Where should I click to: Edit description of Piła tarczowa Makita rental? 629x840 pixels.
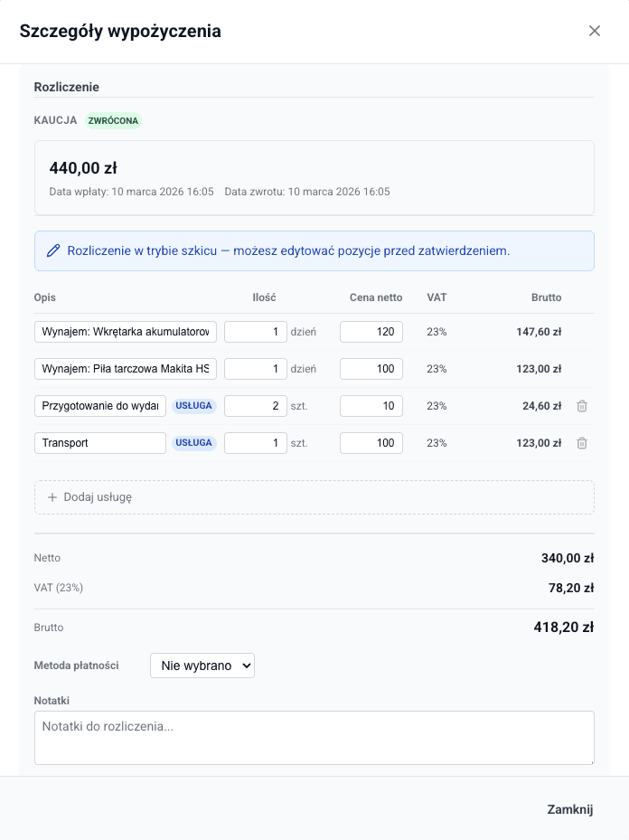click(x=126, y=369)
